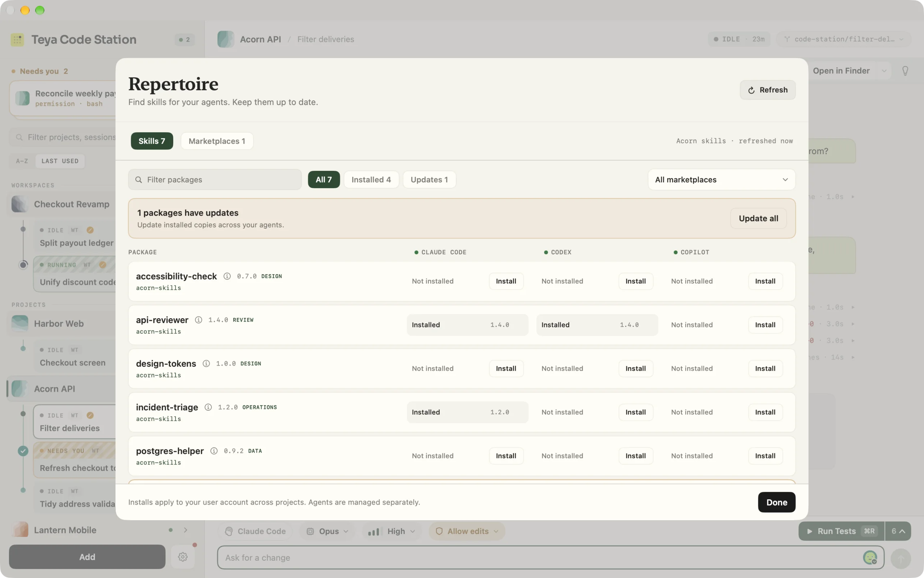Screen dimensions: 924x578
Task: Open the Opus model dropdown
Action: (x=328, y=531)
